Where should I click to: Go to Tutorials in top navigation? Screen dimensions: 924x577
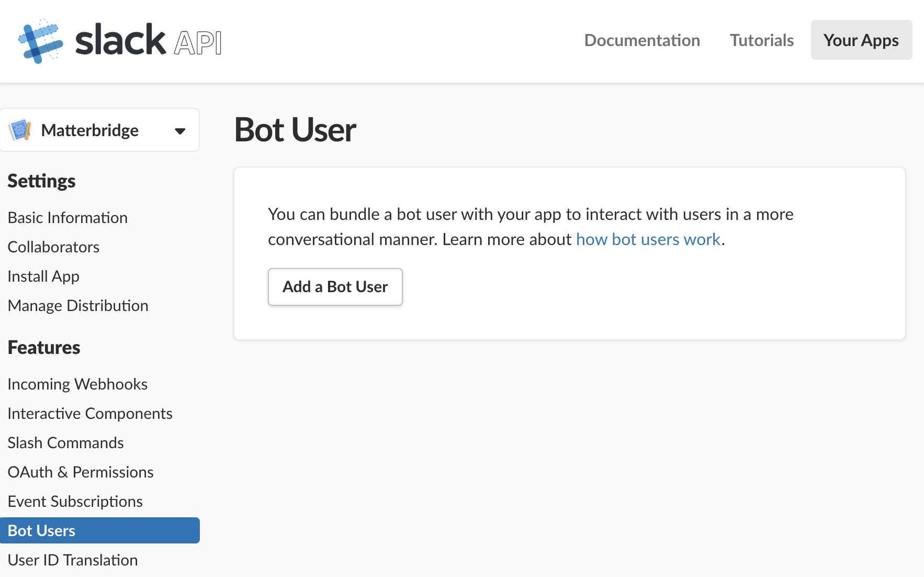coord(761,40)
